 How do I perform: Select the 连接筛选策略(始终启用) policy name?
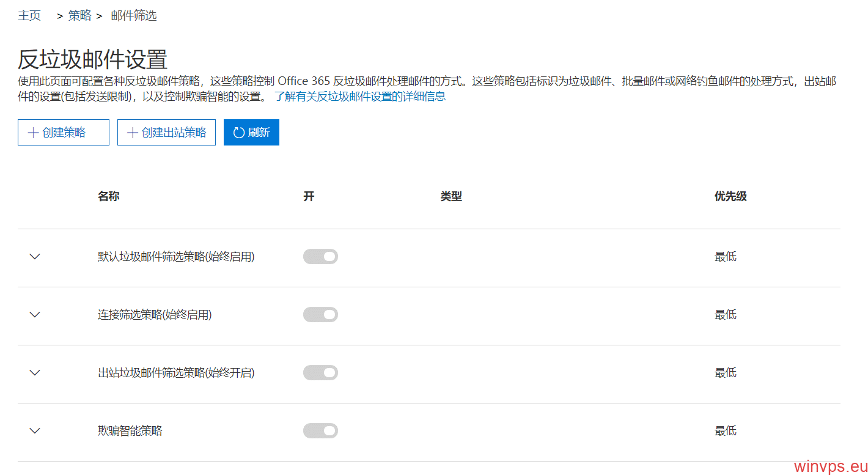tap(155, 315)
